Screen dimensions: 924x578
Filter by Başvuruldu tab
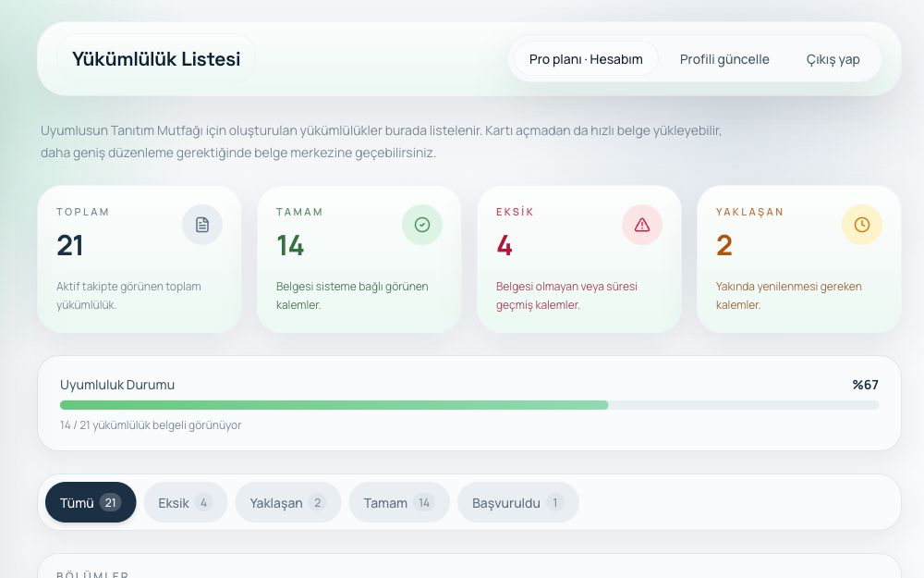tap(518, 502)
